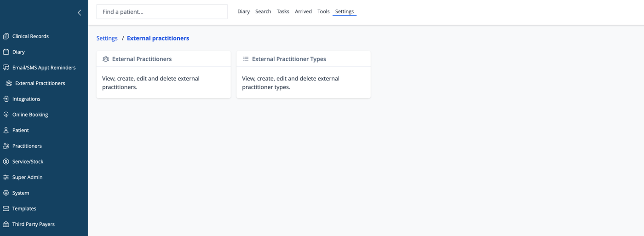644x236 pixels.
Task: Open Online Booking sparkle icon
Action: [6, 115]
